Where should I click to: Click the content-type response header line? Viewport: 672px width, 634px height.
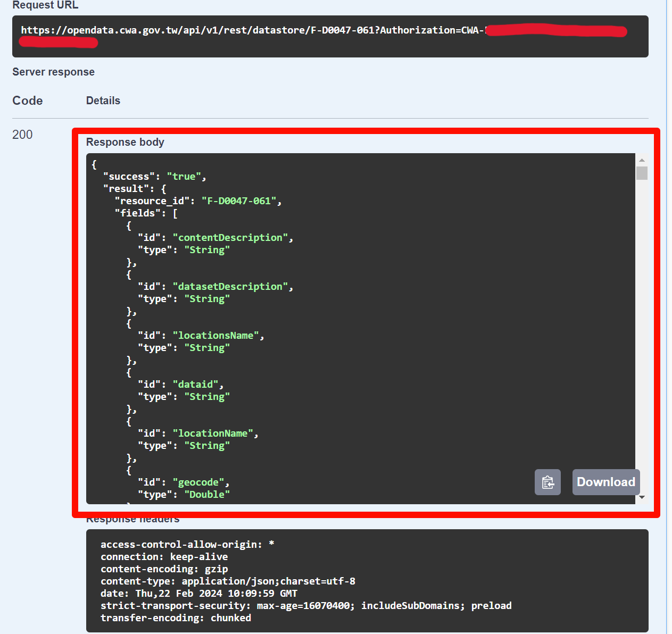point(228,581)
